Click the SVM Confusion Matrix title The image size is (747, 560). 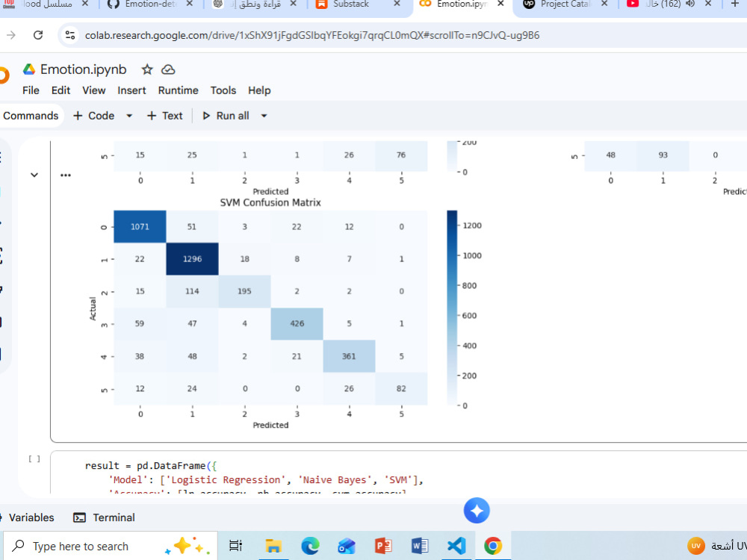[270, 202]
